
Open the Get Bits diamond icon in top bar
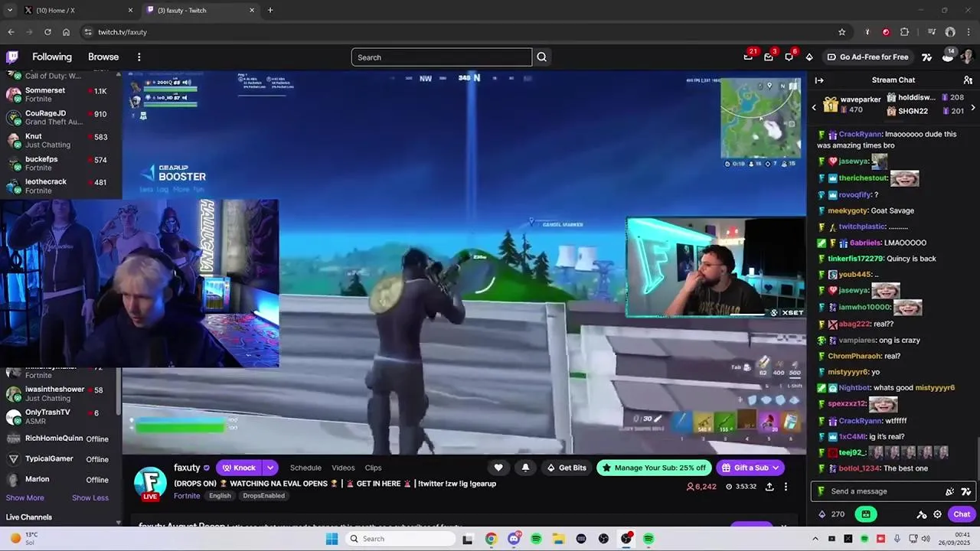pyautogui.click(x=809, y=57)
